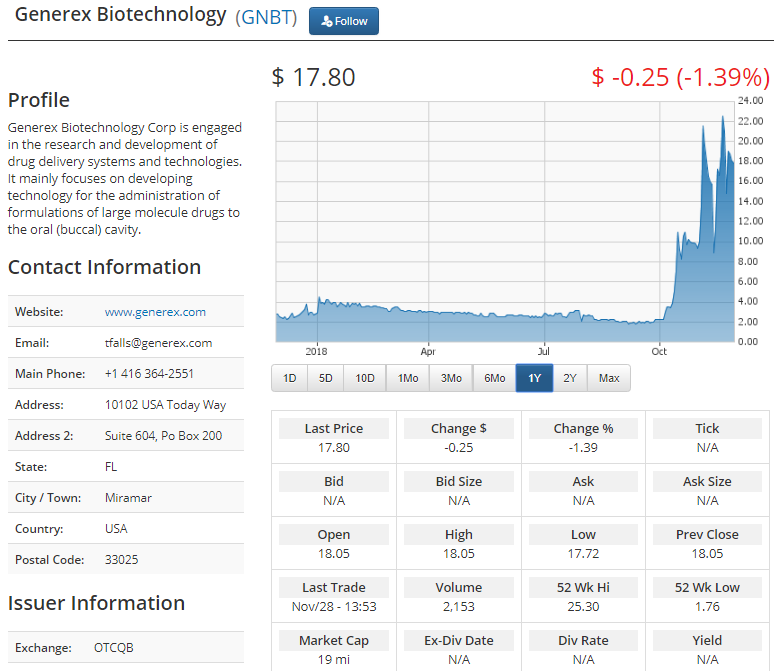The height and width of the screenshot is (671, 774).
Task: Switch chart to 6Mo range
Action: [x=495, y=378]
